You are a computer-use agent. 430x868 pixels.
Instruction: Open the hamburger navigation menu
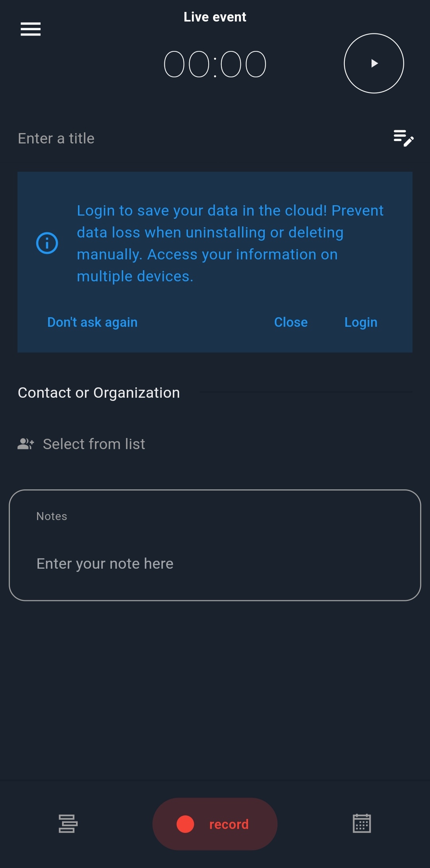(x=31, y=29)
